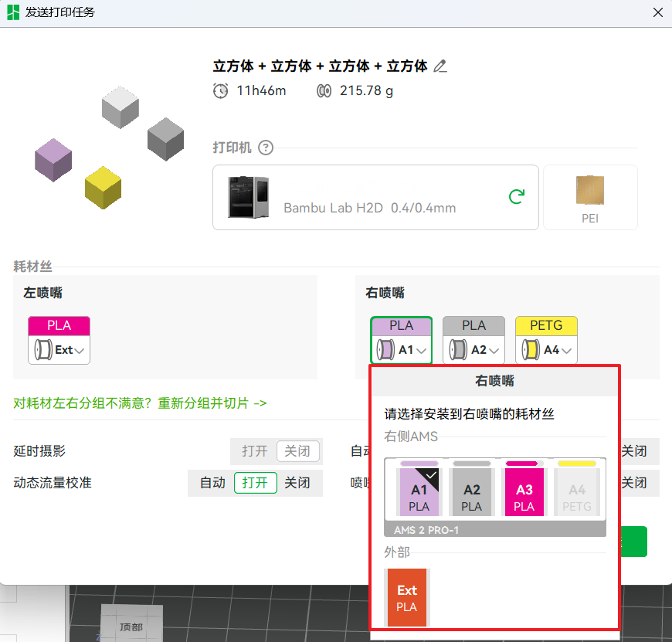Expand the A2 filament dropdown arrow
Screen dimensions: 672x642
(x=494, y=351)
